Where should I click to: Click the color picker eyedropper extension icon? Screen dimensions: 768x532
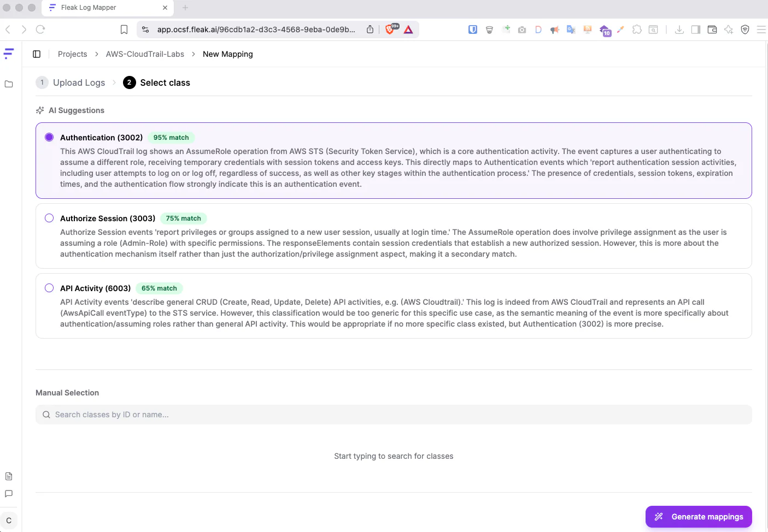(620, 29)
